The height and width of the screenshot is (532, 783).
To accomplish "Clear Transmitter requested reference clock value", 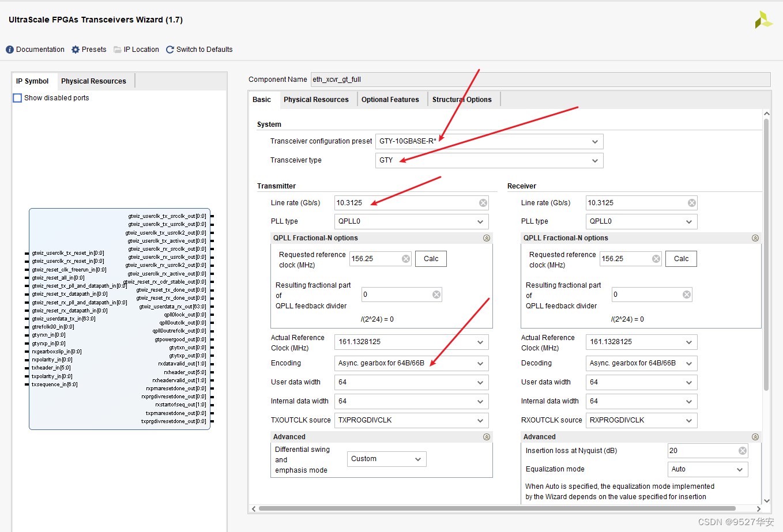I will 406,259.
